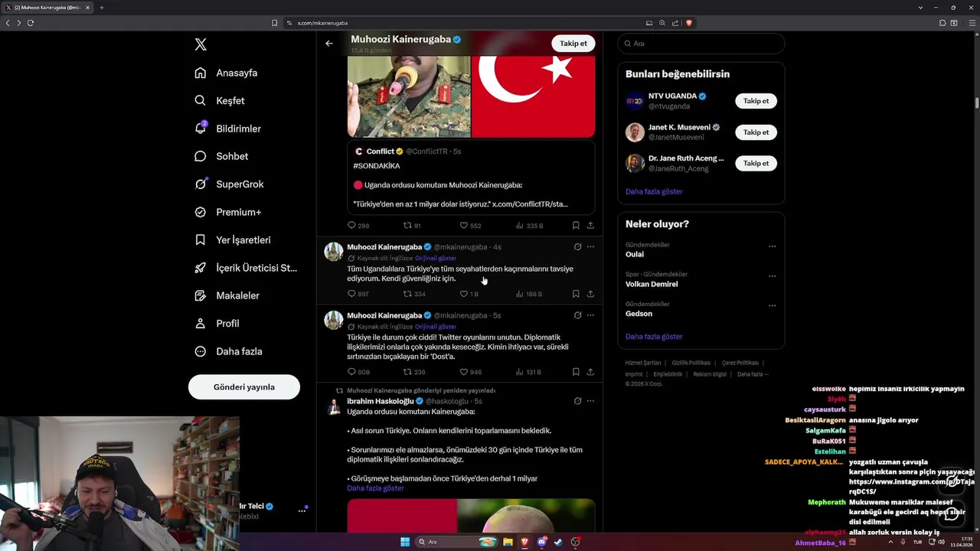Follow Muhoozi Kainerugaba via the header Takip et button
This screenshot has width=980, height=551.
(573, 44)
